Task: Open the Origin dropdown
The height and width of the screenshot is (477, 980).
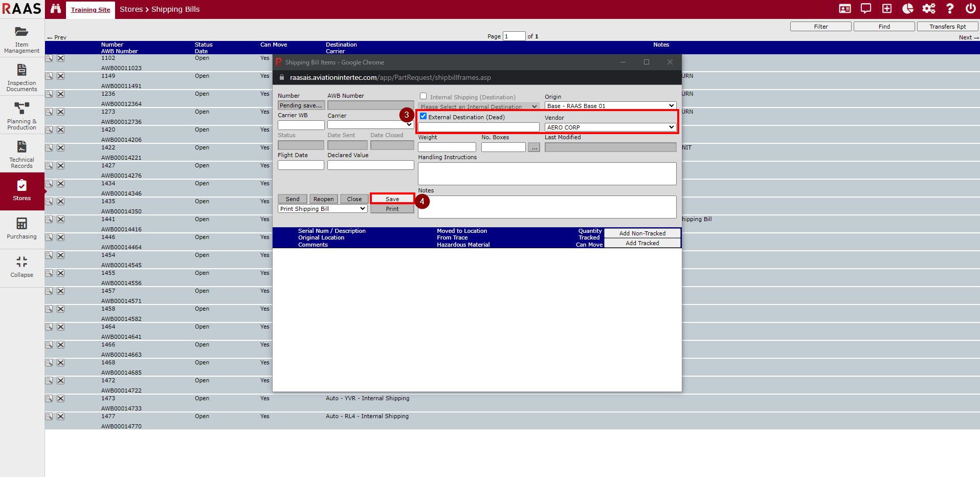Action: 610,106
